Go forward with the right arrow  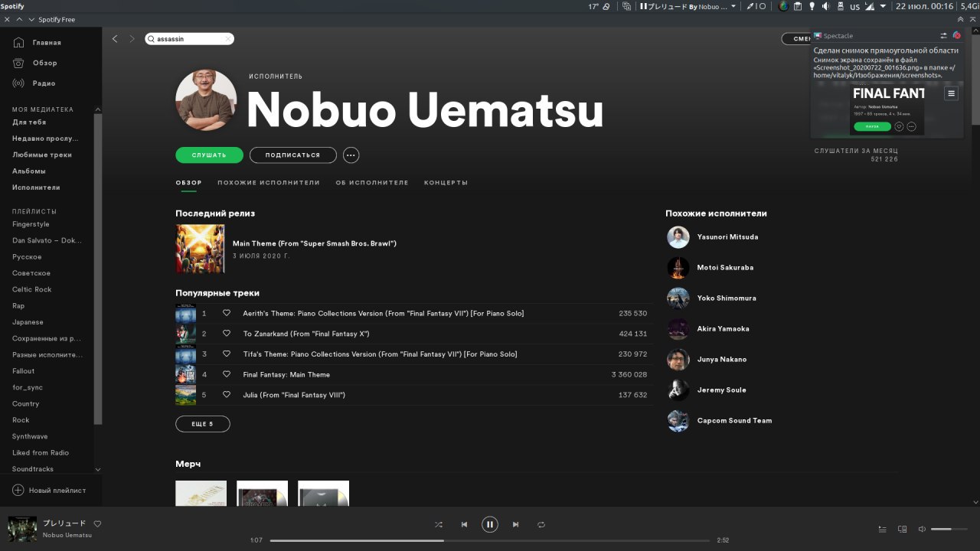132,39
